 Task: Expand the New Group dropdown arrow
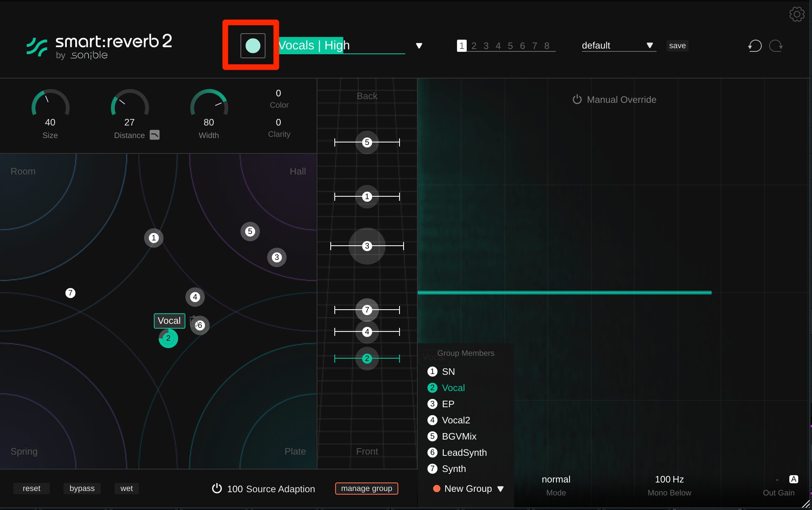[x=500, y=489]
